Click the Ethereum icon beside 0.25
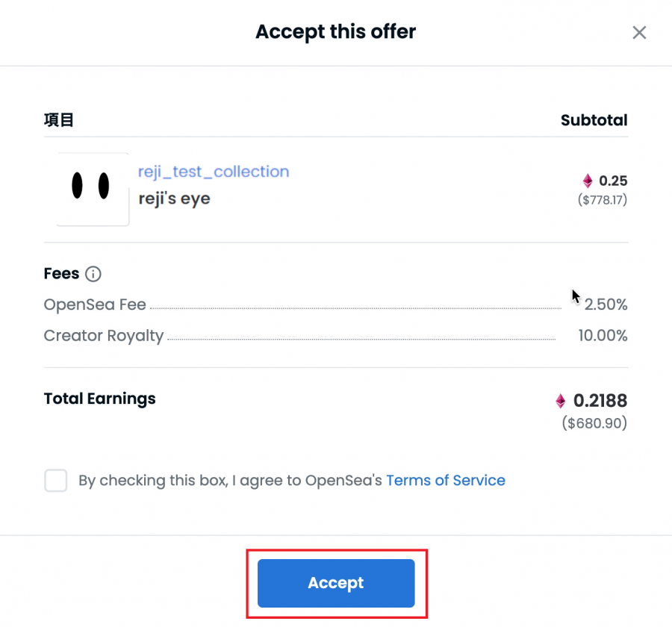 (x=588, y=181)
